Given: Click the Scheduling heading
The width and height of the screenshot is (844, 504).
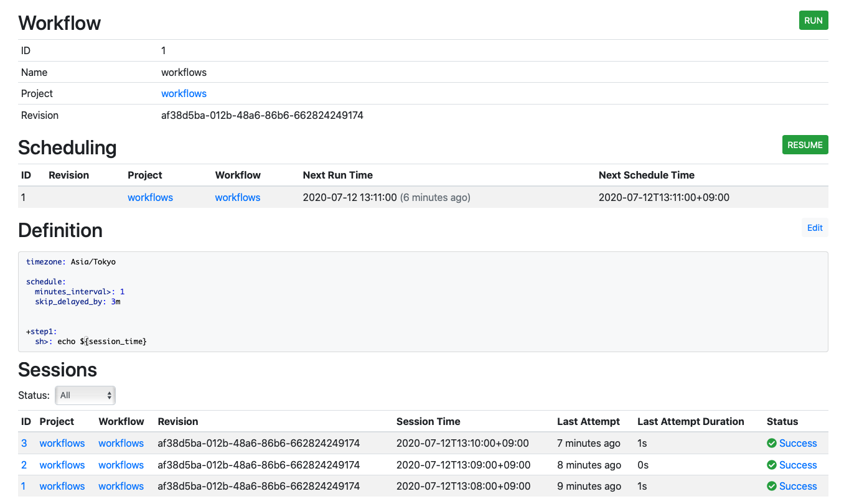Looking at the screenshot, I should tap(67, 147).
